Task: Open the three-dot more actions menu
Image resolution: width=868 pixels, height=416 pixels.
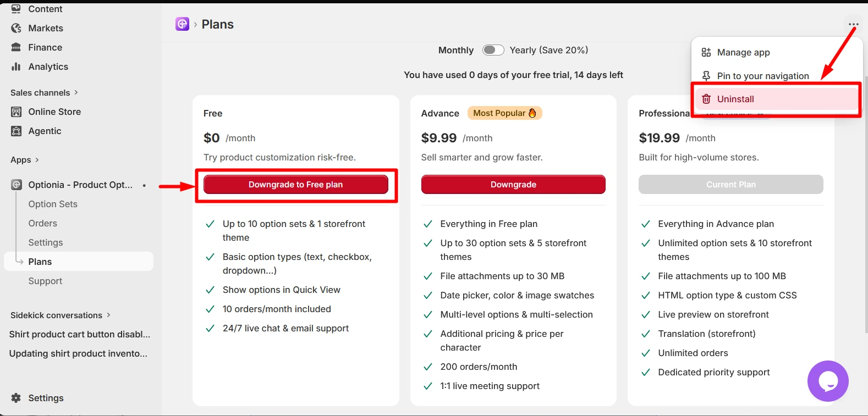Action: (x=853, y=24)
